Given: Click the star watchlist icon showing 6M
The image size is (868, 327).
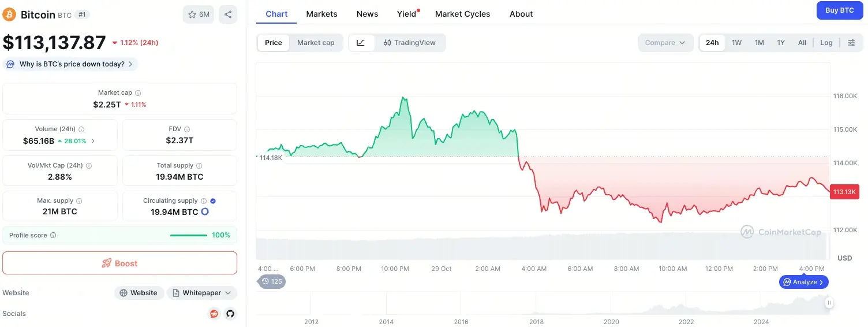Looking at the screenshot, I should pyautogui.click(x=199, y=14).
